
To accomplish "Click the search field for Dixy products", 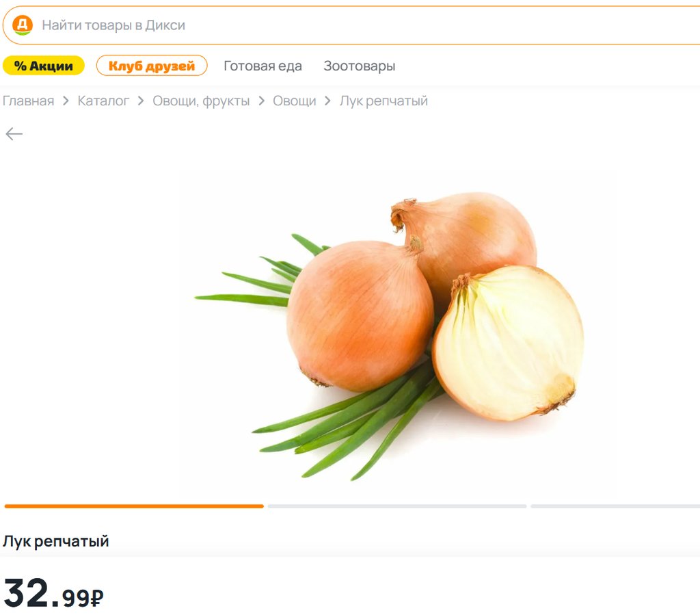I will (351, 25).
